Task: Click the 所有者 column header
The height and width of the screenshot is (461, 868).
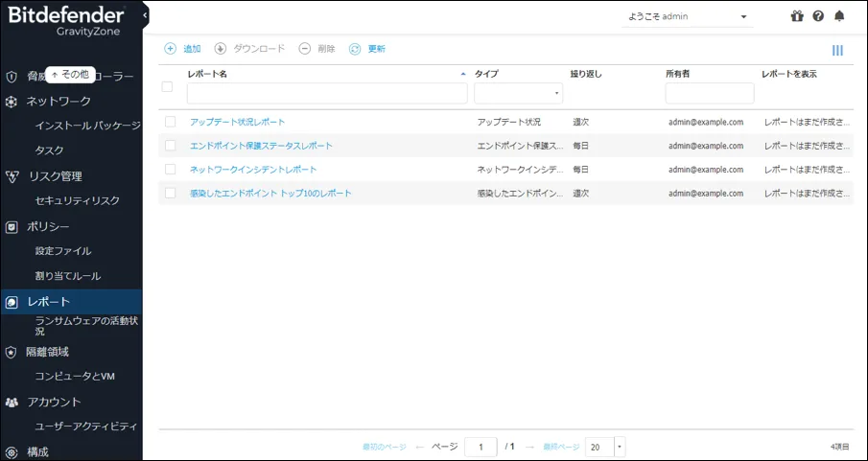Action: click(x=677, y=74)
